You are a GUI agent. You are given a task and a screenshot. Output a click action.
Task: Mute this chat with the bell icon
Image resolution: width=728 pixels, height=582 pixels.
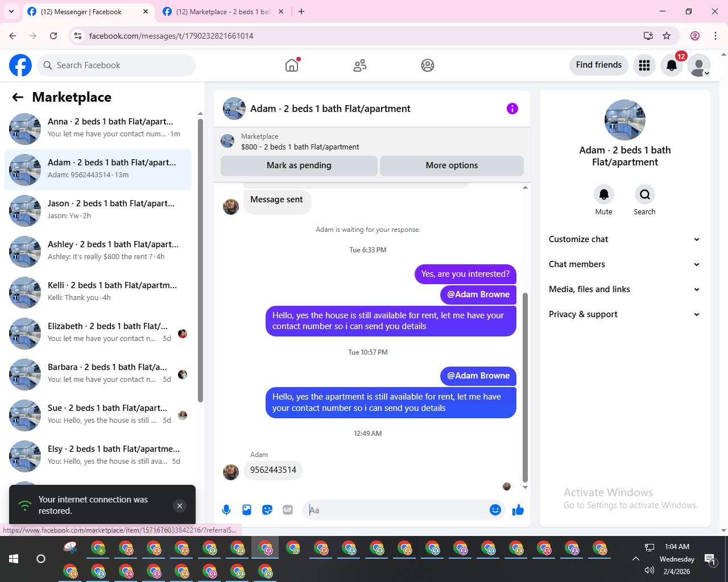point(604,194)
